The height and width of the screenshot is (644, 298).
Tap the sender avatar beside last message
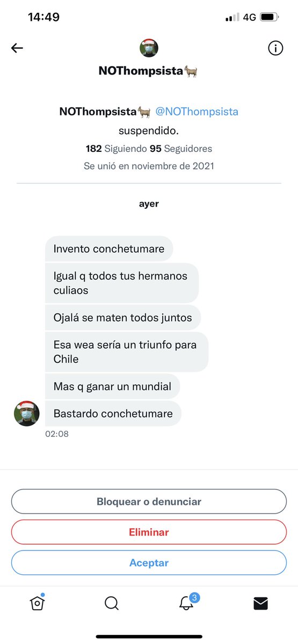tap(26, 413)
